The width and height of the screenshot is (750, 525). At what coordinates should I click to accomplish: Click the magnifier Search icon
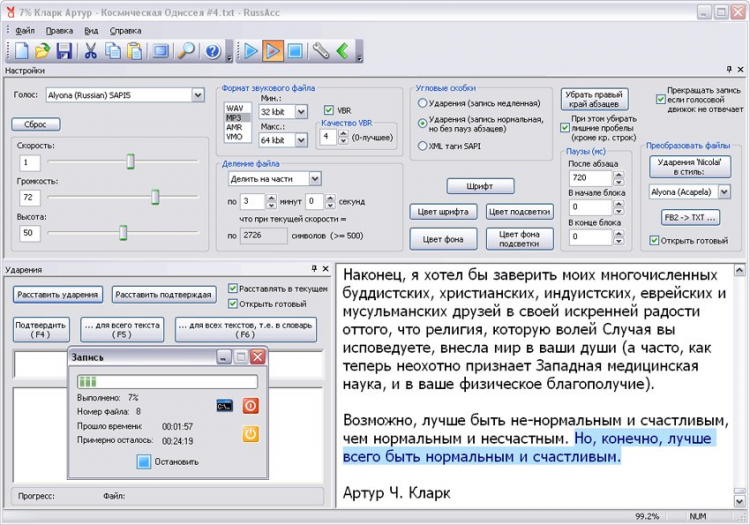[186, 51]
